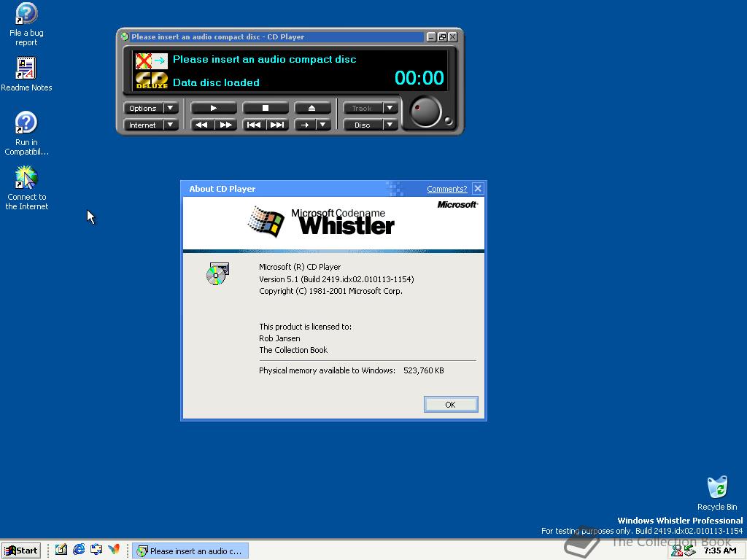The width and height of the screenshot is (747, 560).
Task: Click the 7:35 AM taskbar clock
Action: pos(720,551)
